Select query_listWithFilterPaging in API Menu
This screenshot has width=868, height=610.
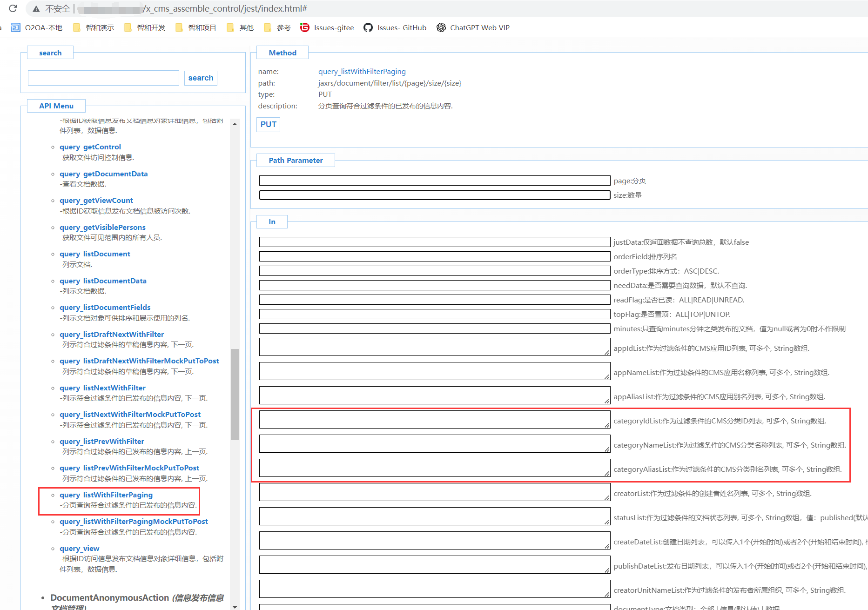point(106,495)
